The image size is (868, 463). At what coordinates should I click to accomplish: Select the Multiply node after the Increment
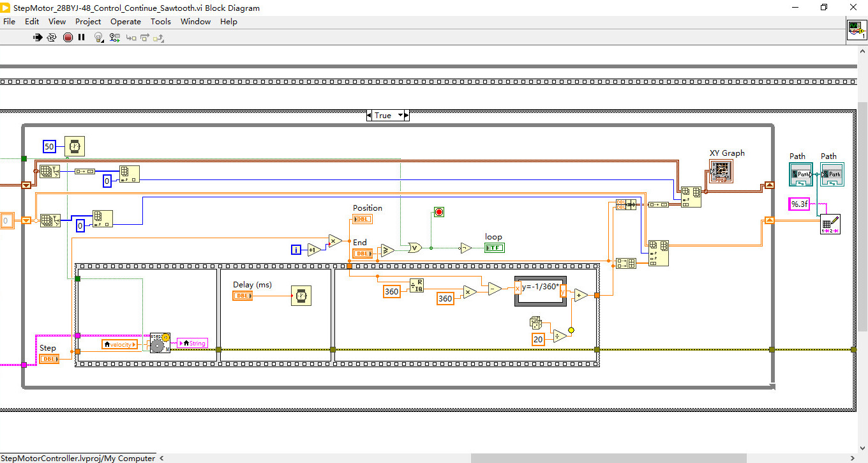(x=335, y=241)
